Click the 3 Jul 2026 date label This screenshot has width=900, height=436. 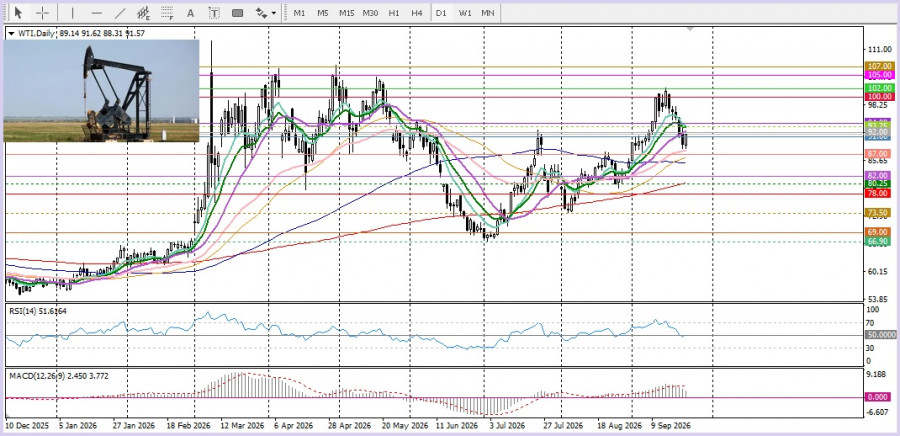507,426
